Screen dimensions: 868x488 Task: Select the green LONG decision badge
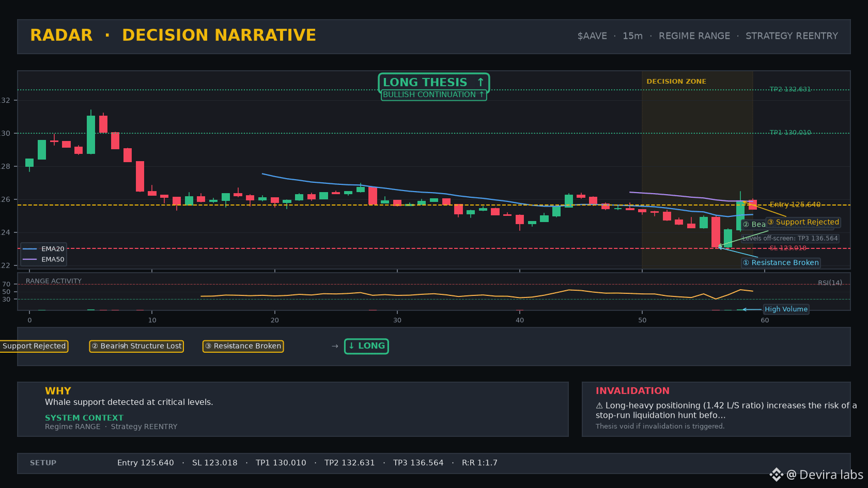(x=366, y=346)
